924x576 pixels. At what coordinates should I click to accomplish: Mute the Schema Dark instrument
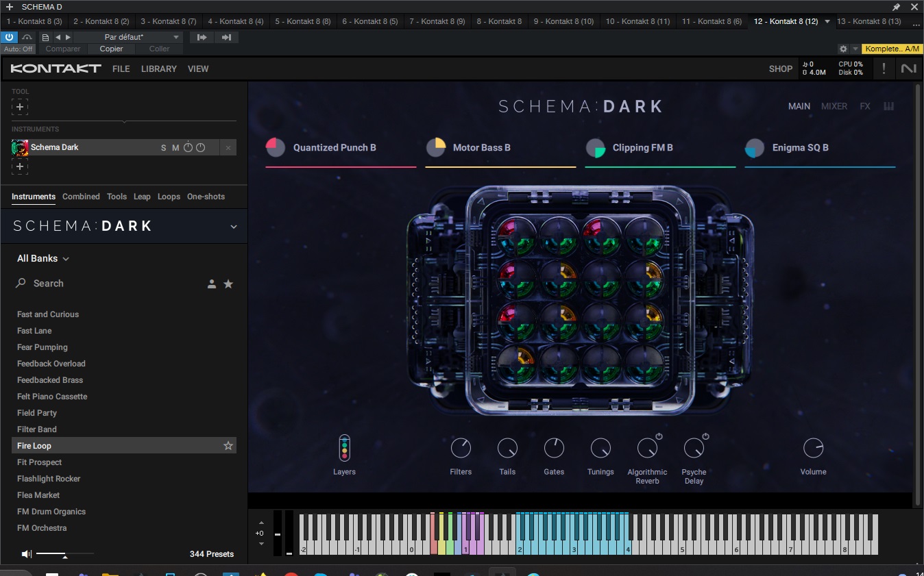pyautogui.click(x=175, y=148)
